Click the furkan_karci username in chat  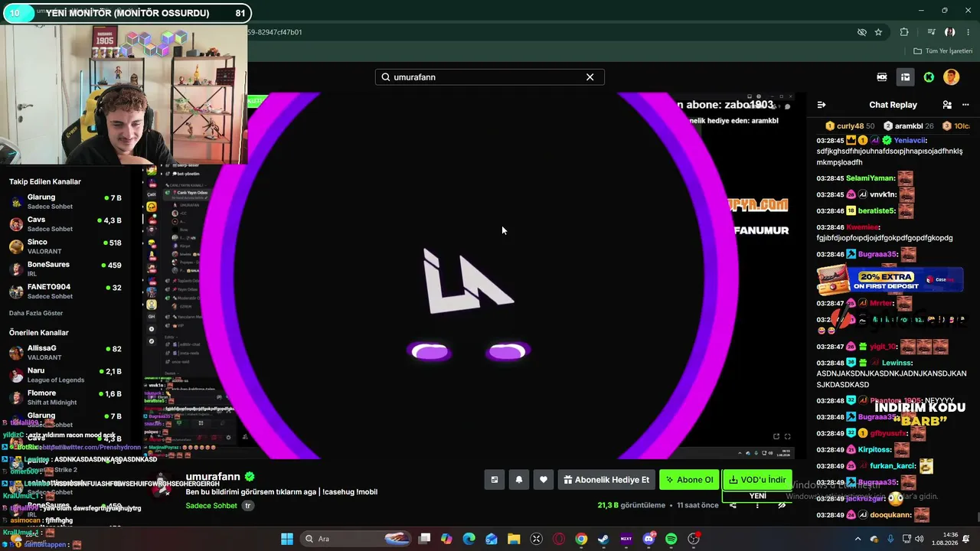point(893,466)
